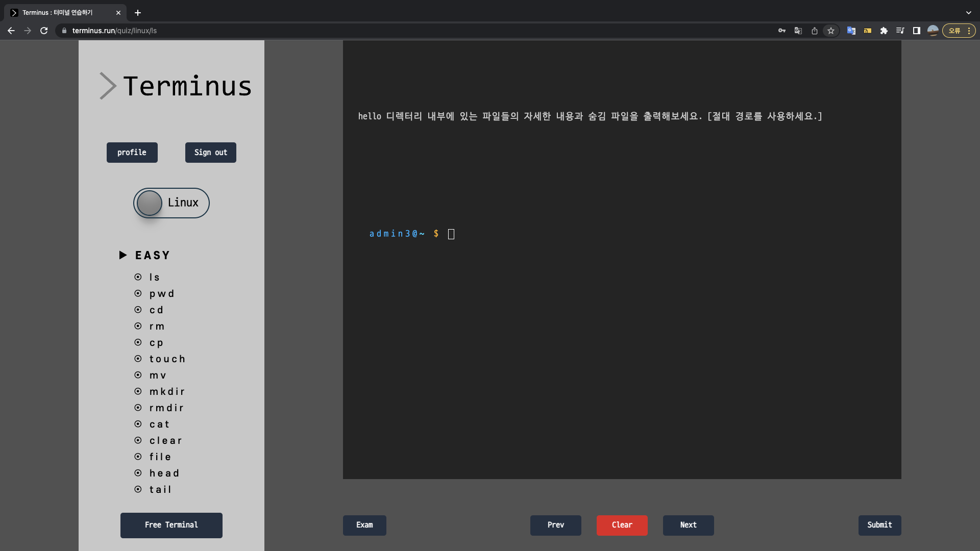This screenshot has width=980, height=551.
Task: Click the share page icon
Action: (x=815, y=31)
